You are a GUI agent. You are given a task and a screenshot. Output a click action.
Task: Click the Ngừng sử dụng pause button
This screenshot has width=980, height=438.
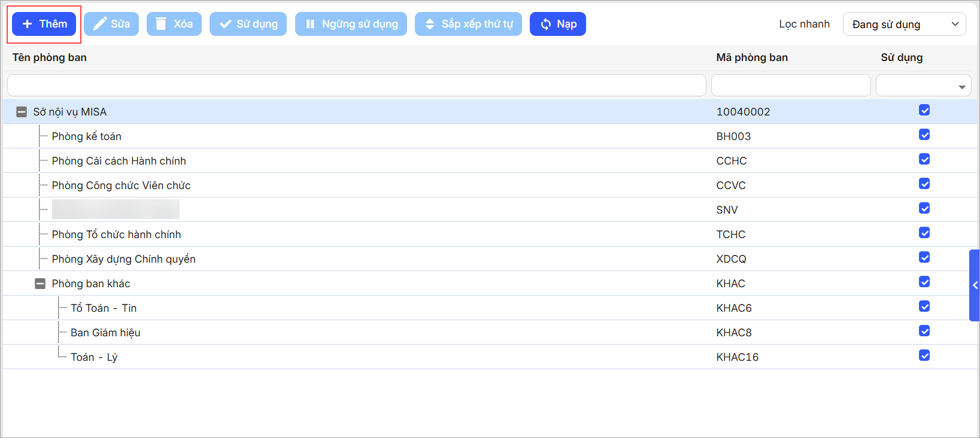(x=351, y=24)
